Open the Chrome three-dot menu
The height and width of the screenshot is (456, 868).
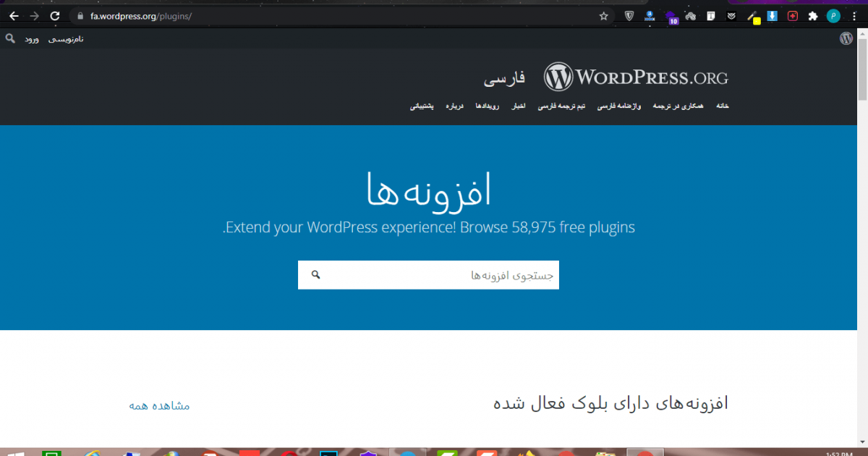[x=854, y=16]
